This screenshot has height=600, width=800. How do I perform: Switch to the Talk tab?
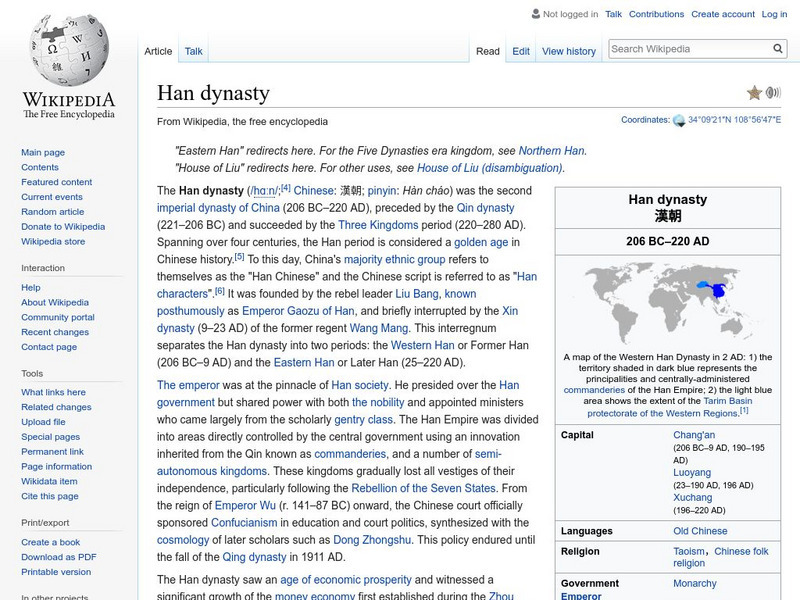click(x=193, y=51)
